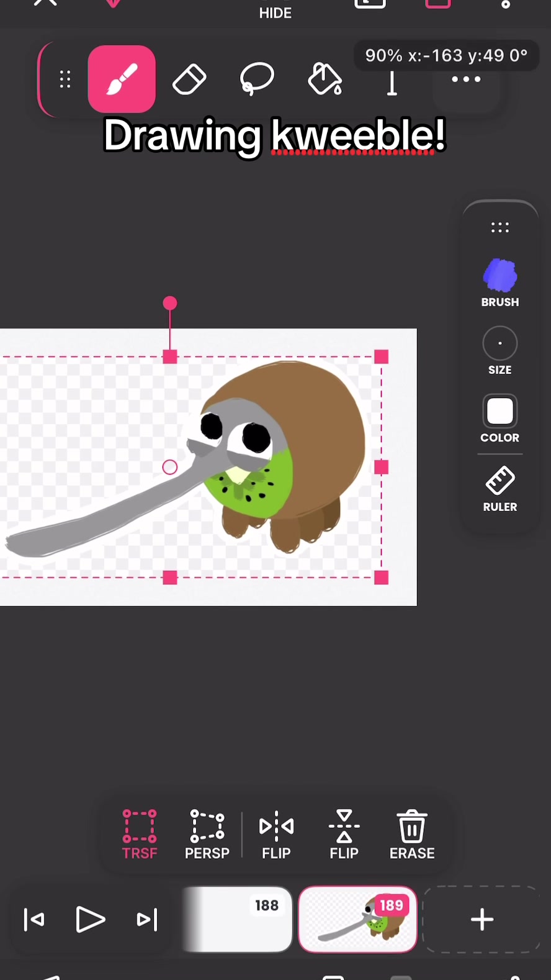Add a new frame

point(482,920)
